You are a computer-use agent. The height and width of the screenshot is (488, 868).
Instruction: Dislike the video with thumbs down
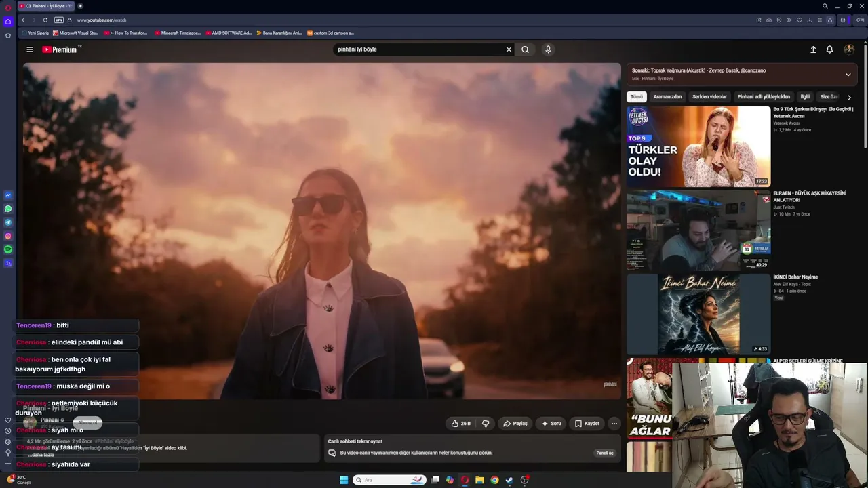(486, 424)
